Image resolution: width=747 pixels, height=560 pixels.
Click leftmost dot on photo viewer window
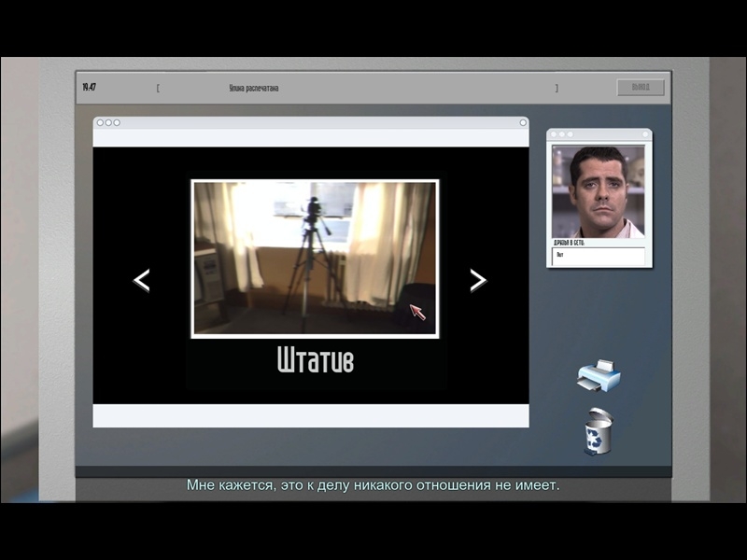pyautogui.click(x=100, y=122)
